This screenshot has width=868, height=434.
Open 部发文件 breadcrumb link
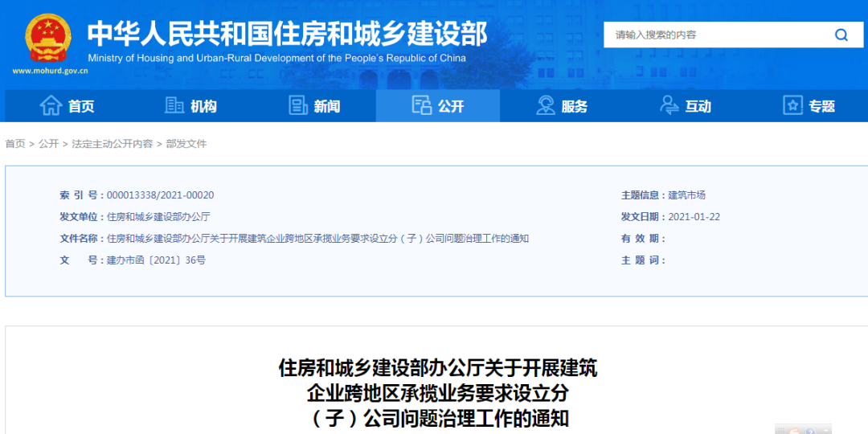[x=186, y=144]
